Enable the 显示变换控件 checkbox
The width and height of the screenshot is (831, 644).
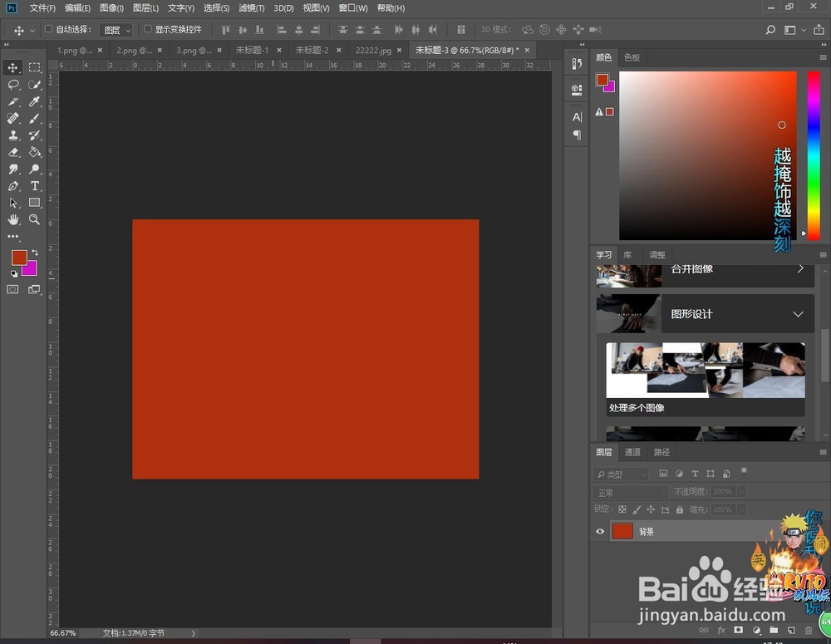(x=148, y=29)
